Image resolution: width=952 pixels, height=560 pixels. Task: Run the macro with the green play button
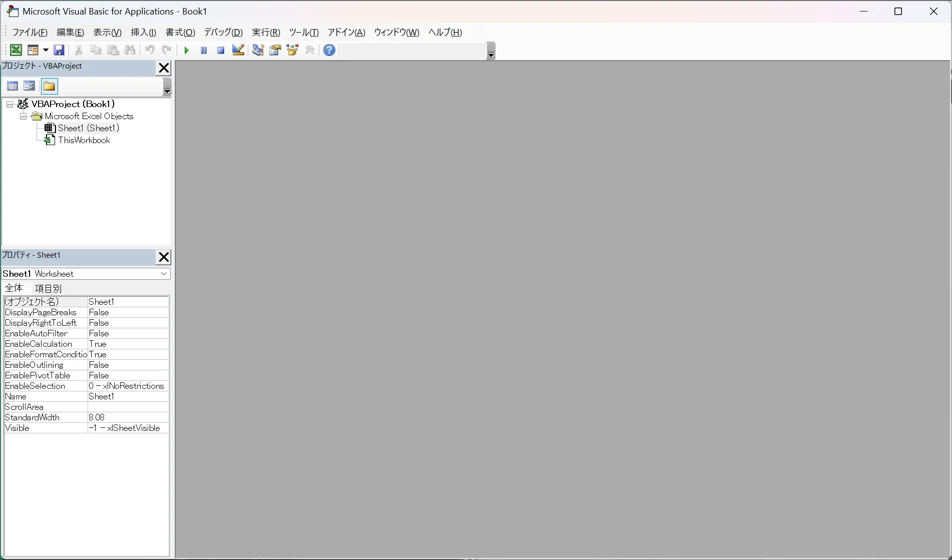coord(186,50)
